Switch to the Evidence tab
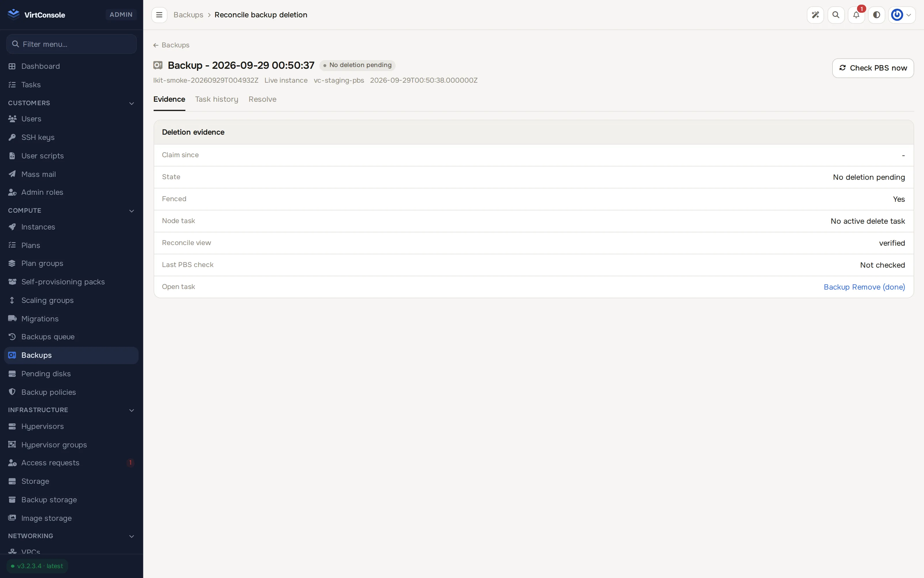Image resolution: width=924 pixels, height=578 pixels. point(169,99)
